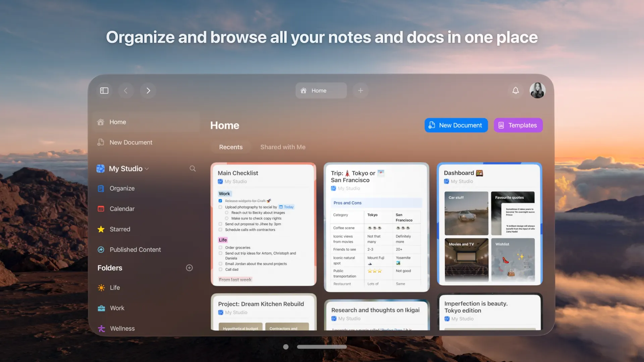Click the page indicator bar at bottom

322,347
